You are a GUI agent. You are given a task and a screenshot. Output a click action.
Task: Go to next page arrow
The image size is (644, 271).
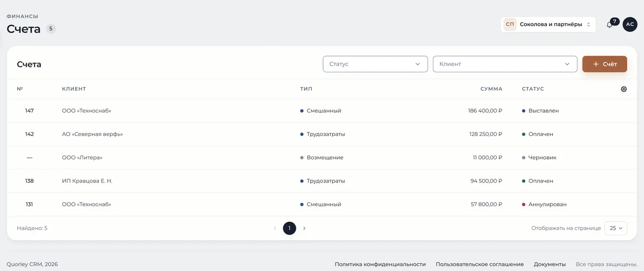pyautogui.click(x=304, y=228)
